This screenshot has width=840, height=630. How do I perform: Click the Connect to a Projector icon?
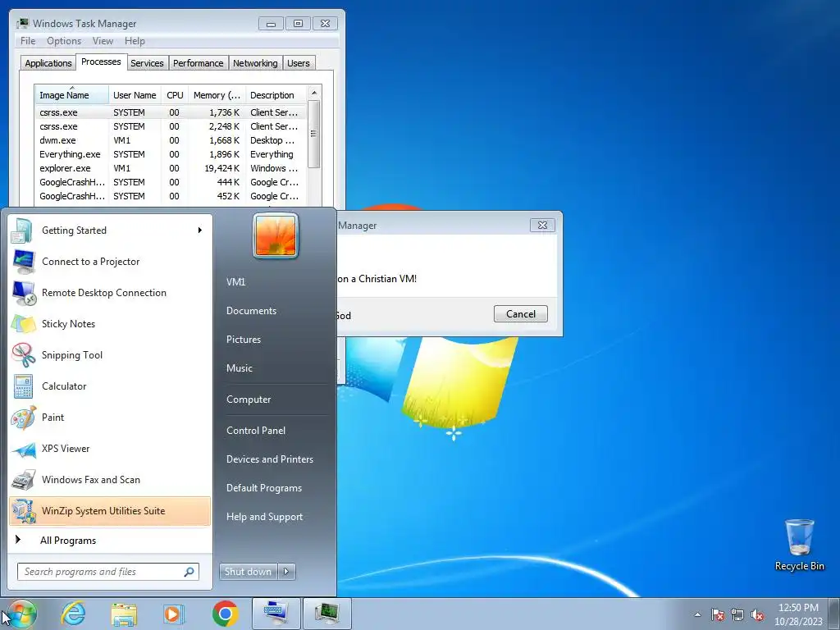(23, 262)
